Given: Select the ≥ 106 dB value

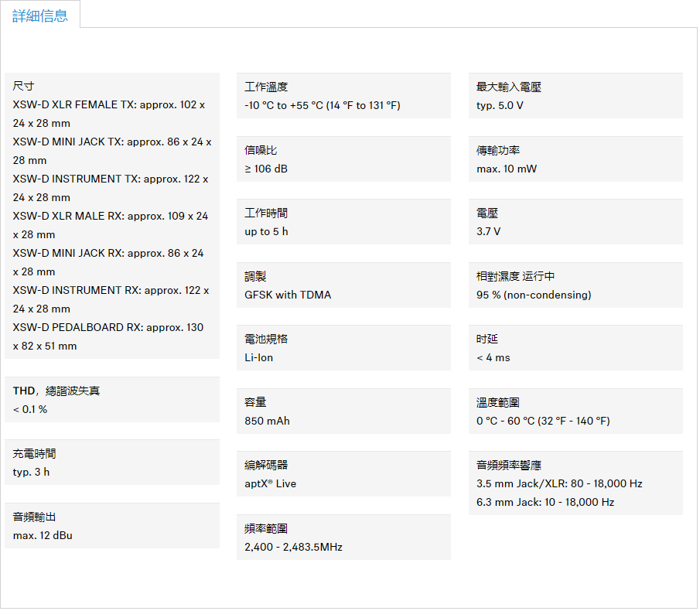Looking at the screenshot, I should (266, 169).
